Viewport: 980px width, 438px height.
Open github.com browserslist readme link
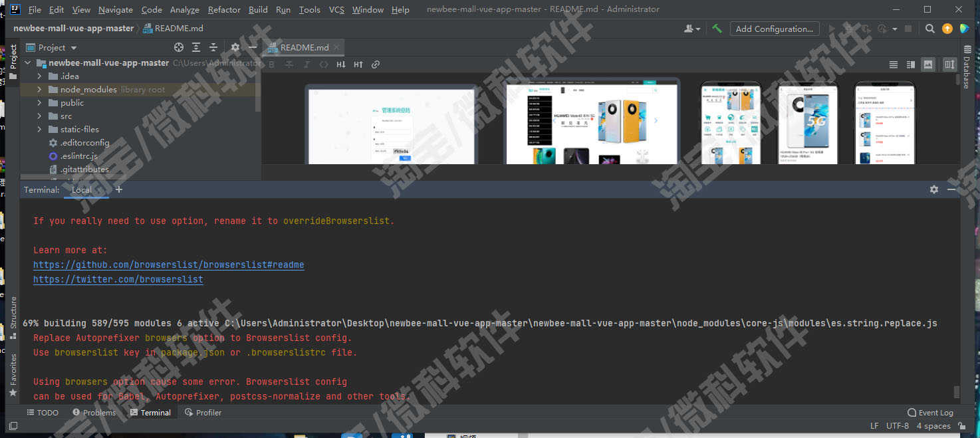coord(169,265)
